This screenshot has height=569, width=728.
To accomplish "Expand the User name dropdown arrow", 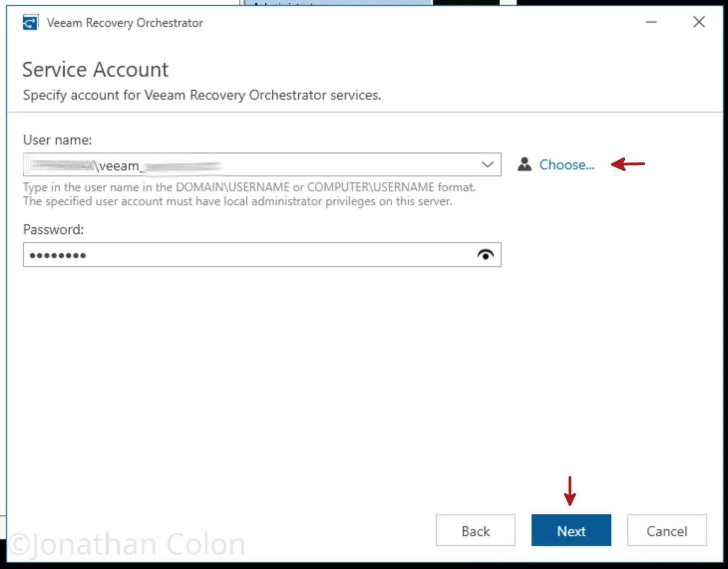I will tap(487, 164).
